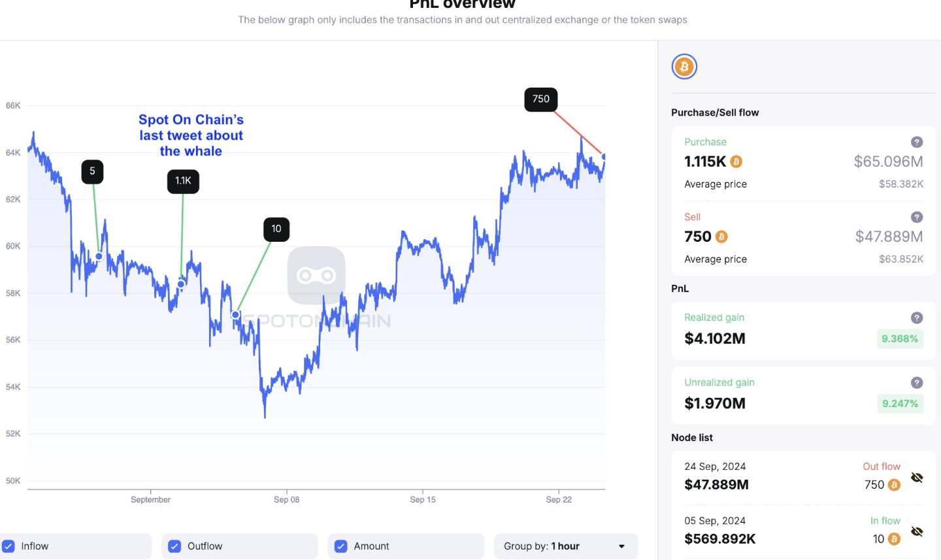Open Unrealized gain info icon
The image size is (941, 560).
[x=917, y=383]
